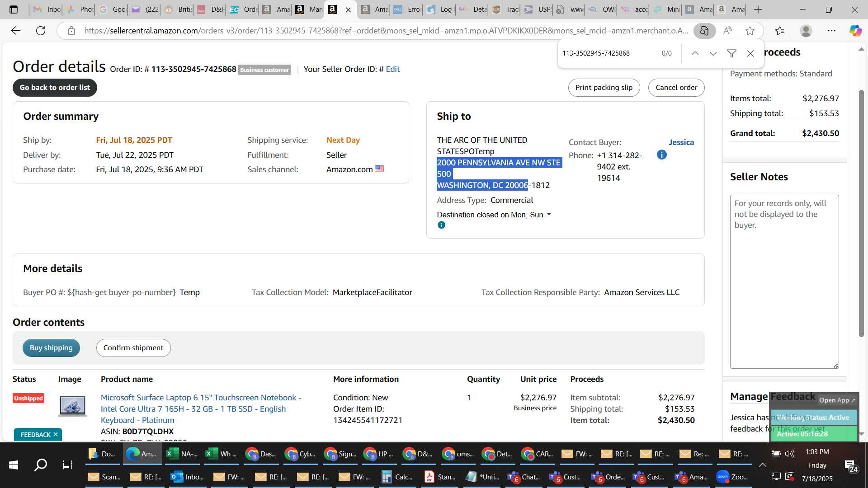The width and height of the screenshot is (868, 488).
Task: Click inside the Seller Notes textarea
Action: pos(784,282)
